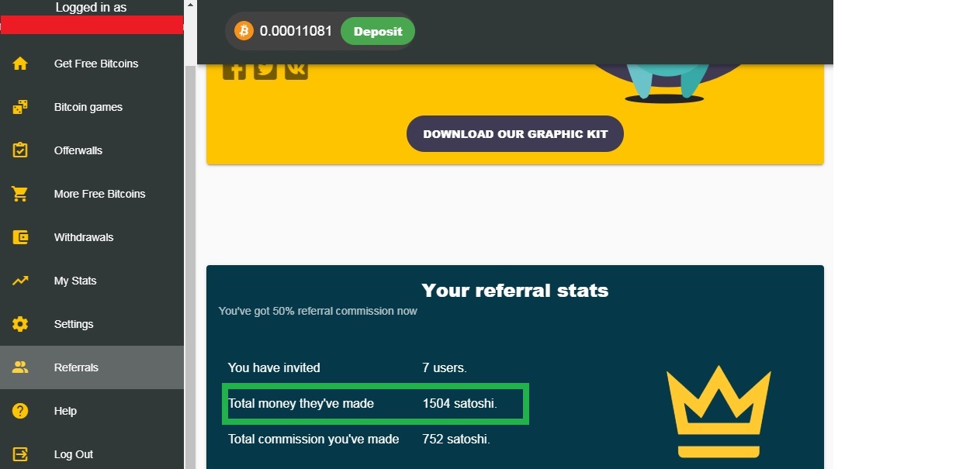
Task: Click the dice icon for Bitcoin games
Action: coord(20,107)
